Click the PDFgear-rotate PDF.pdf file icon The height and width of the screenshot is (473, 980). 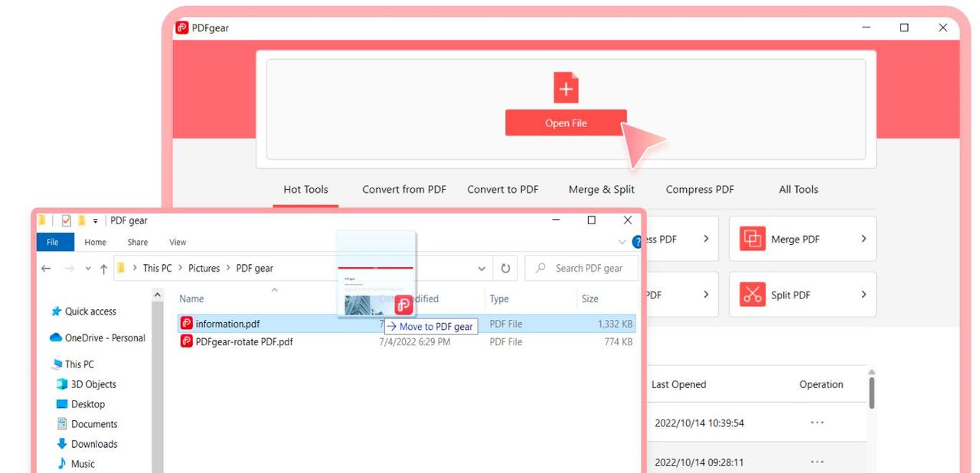coord(186,341)
